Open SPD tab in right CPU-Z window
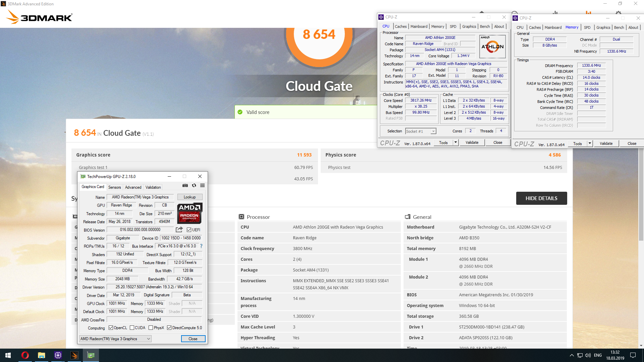This screenshot has height=362, width=644. coord(587,27)
